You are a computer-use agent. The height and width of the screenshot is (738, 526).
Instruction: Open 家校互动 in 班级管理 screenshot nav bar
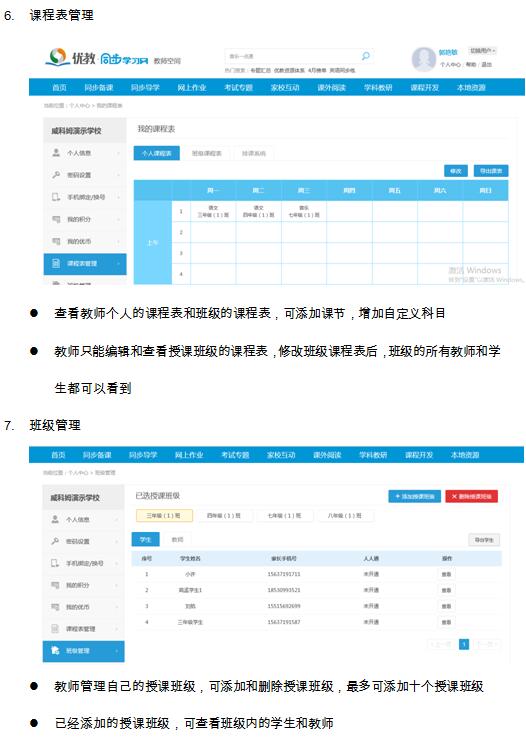pyautogui.click(x=281, y=455)
